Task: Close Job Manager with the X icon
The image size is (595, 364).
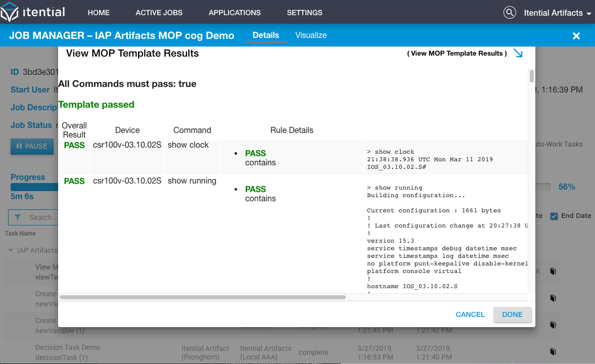Action: pyautogui.click(x=576, y=36)
